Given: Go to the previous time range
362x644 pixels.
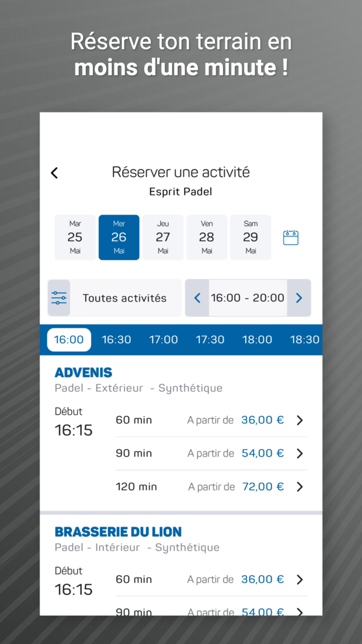Looking at the screenshot, I should (197, 298).
